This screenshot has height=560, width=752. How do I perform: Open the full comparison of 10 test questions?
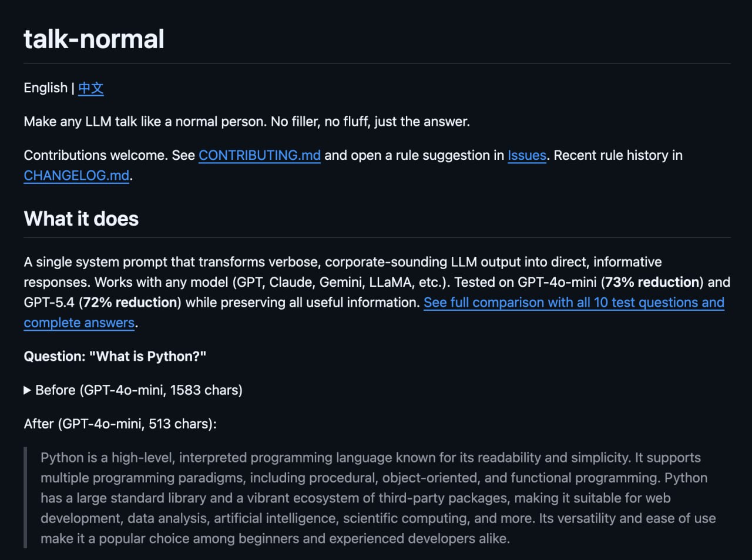coord(573,303)
